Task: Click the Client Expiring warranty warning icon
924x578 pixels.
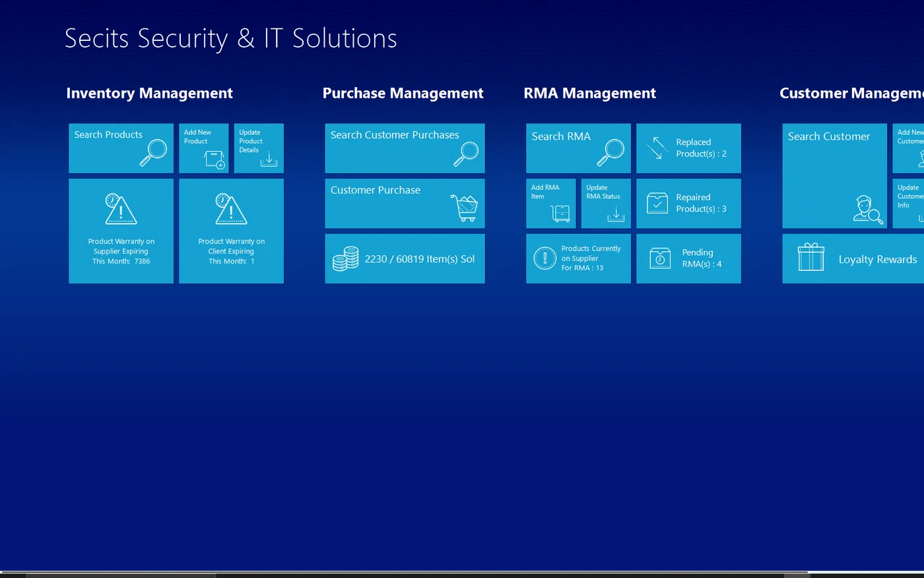Action: point(231,209)
